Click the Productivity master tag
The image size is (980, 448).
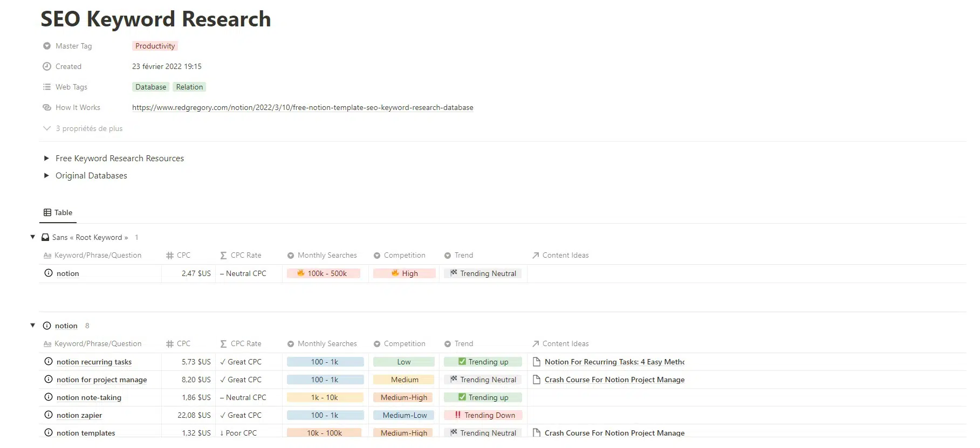point(155,46)
